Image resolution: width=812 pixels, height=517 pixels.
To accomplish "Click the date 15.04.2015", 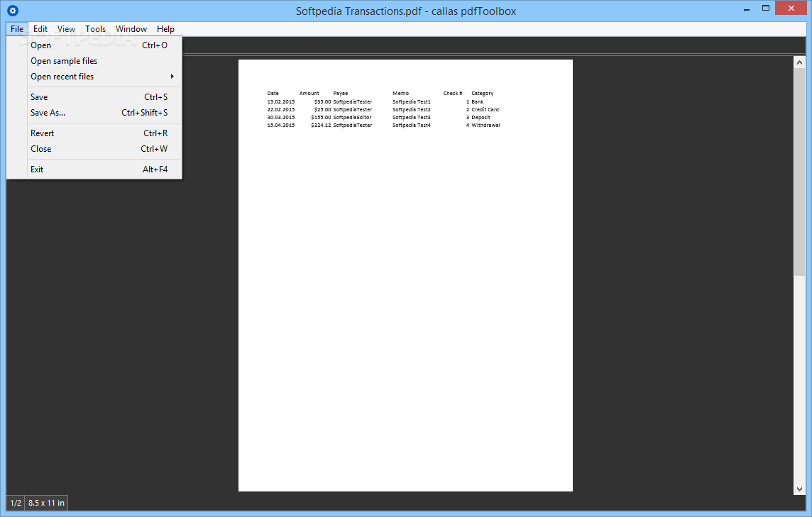I will 280,126.
